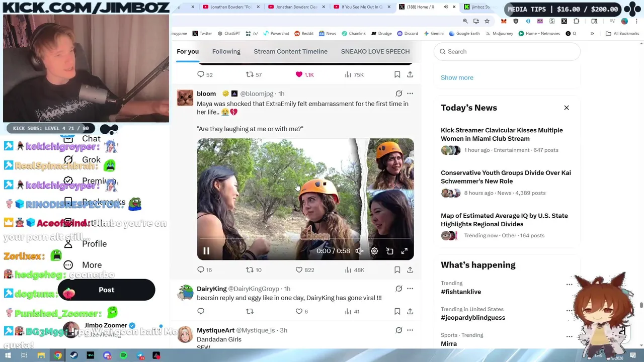Open more options on MystiqueArt post
This screenshot has width=644, height=362.
click(410, 330)
